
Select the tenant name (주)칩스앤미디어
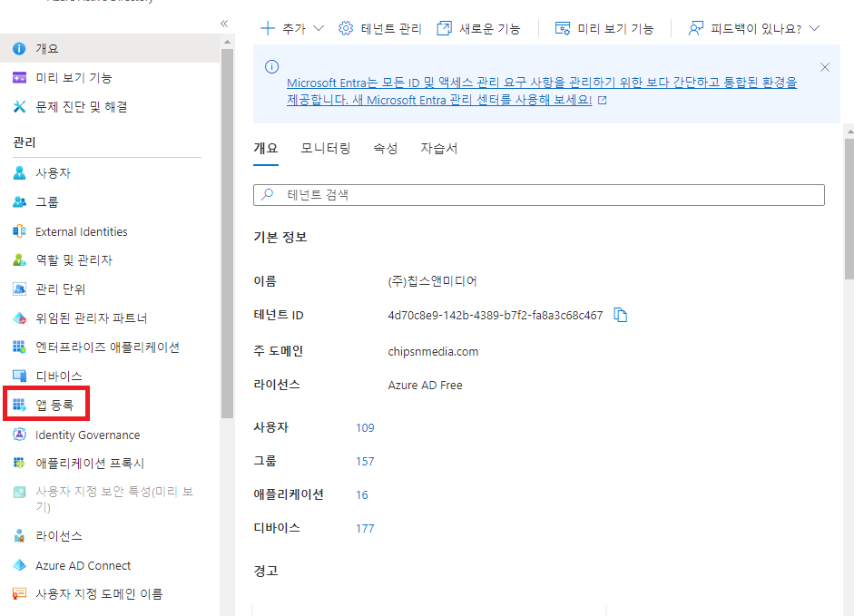[433, 281]
